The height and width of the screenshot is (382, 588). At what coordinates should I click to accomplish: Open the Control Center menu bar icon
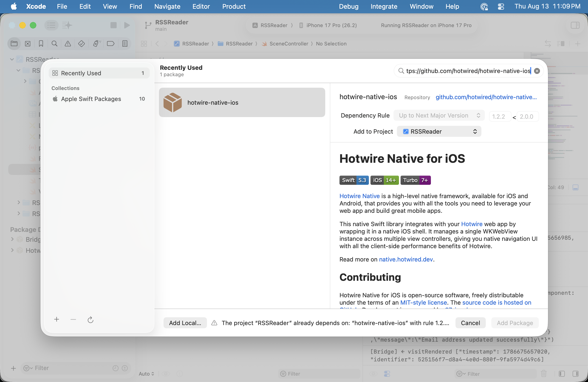[x=501, y=6]
